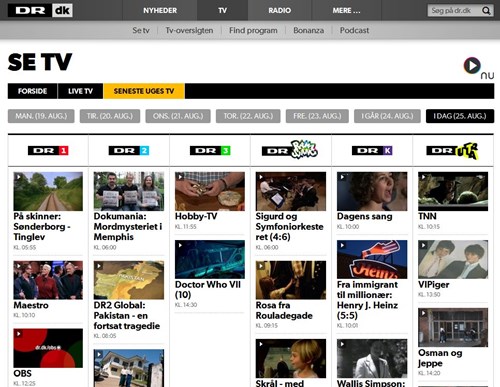Show programs from ONS. (21. AUG.)
The width and height of the screenshot is (500, 387).
(x=178, y=116)
